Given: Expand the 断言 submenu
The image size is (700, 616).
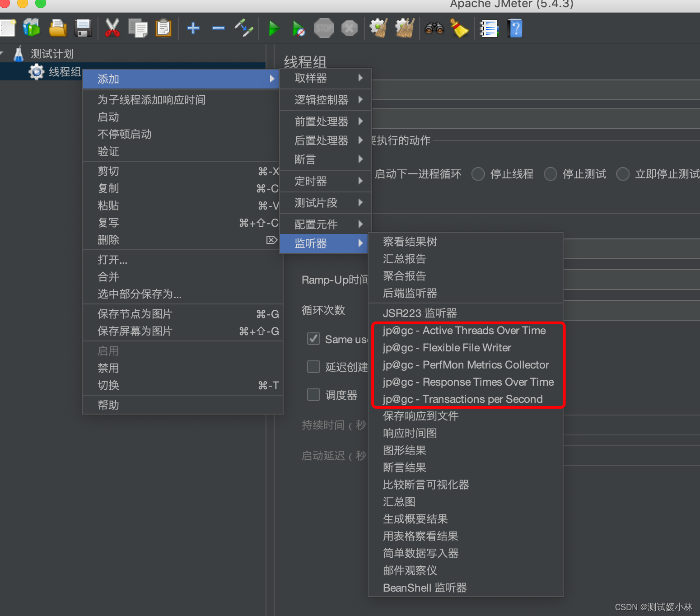Looking at the screenshot, I should coord(326,159).
